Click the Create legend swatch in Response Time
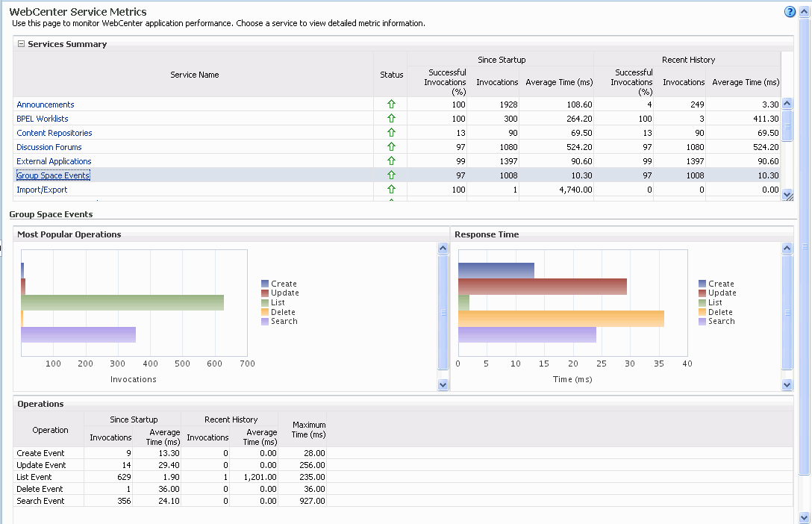This screenshot has height=524, width=812. 702,284
